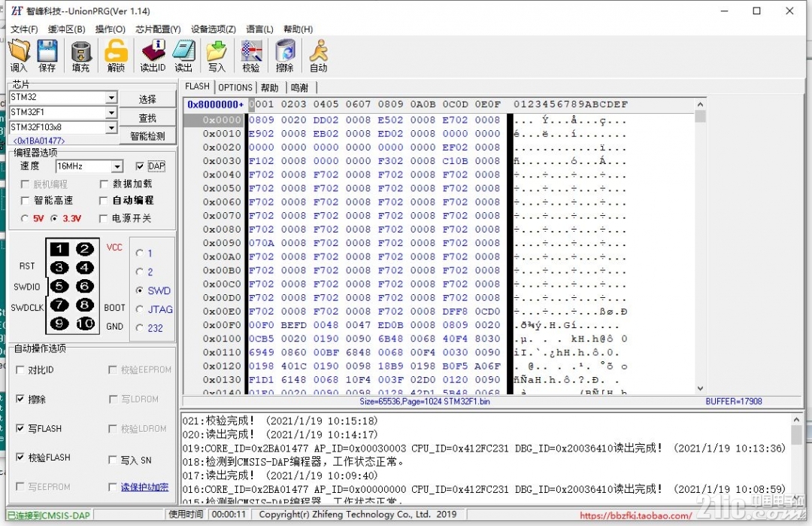The width and height of the screenshot is (812, 526).
Task: Click the hex view vertical scrollbar thumb
Action: click(x=700, y=116)
